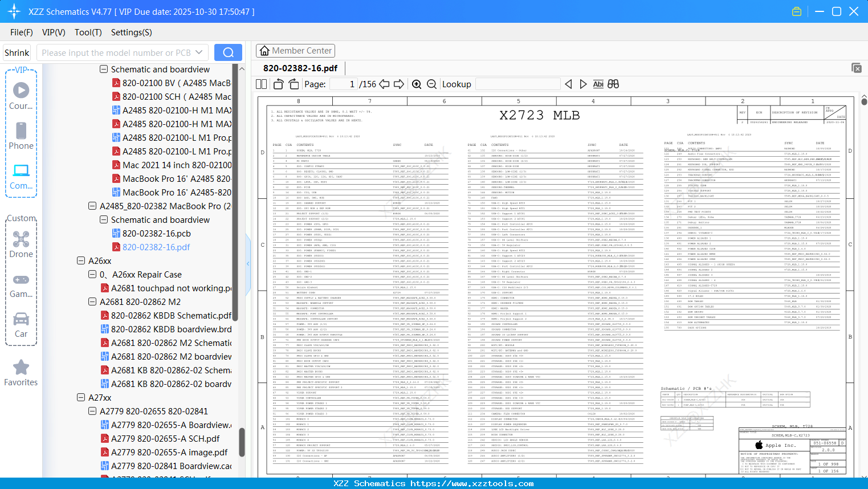Open the Drone category
Image resolution: width=868 pixels, height=489 pixels.
[21, 244]
